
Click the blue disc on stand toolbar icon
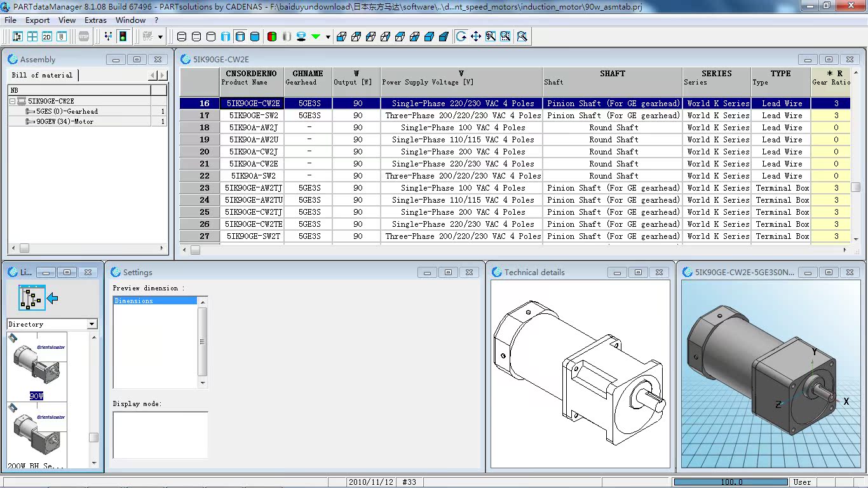pos(301,37)
